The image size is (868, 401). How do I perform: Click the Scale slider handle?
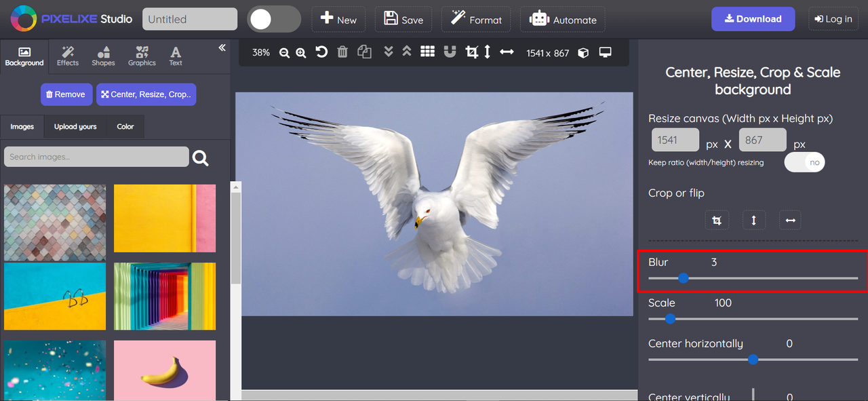click(x=670, y=319)
